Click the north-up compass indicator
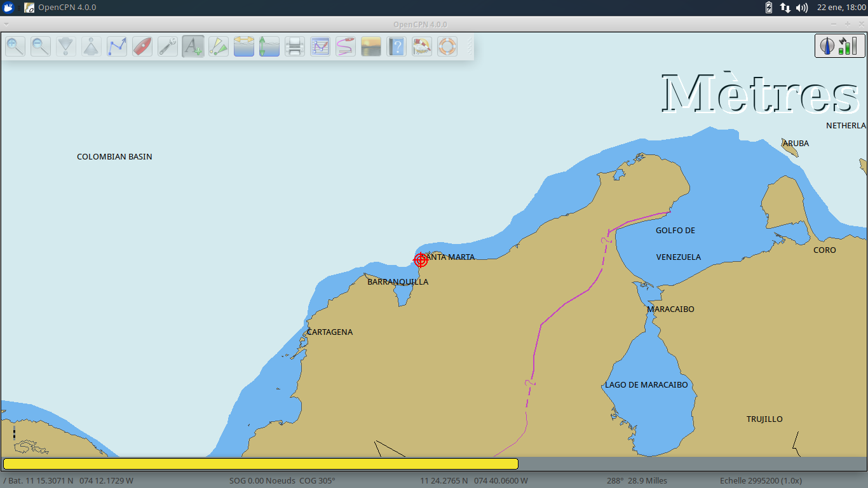This screenshot has width=868, height=488. coord(827,46)
